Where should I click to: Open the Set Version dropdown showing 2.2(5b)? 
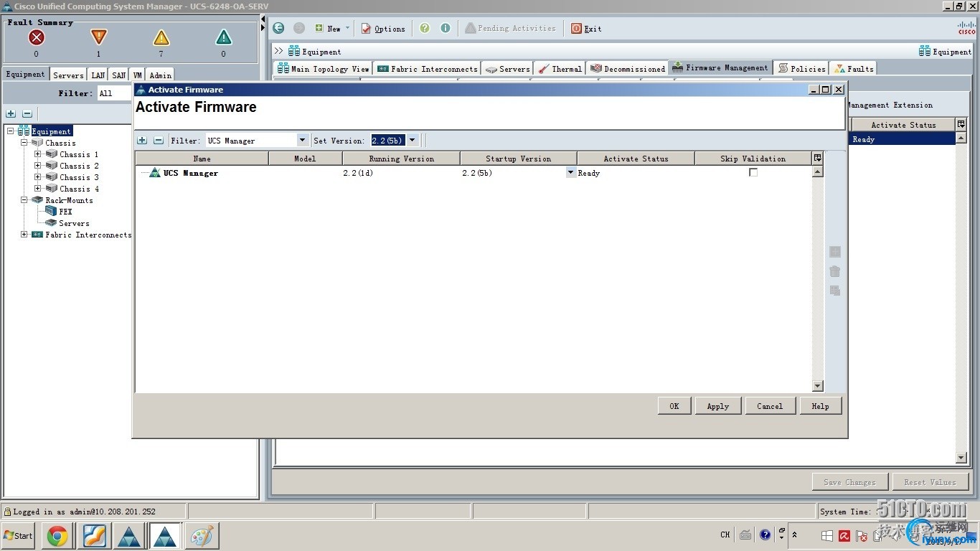[413, 141]
